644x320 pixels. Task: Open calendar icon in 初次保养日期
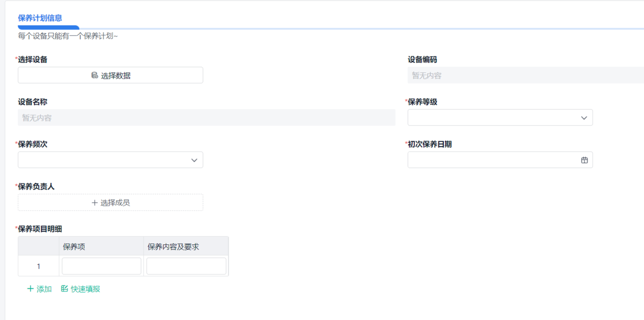(584, 160)
